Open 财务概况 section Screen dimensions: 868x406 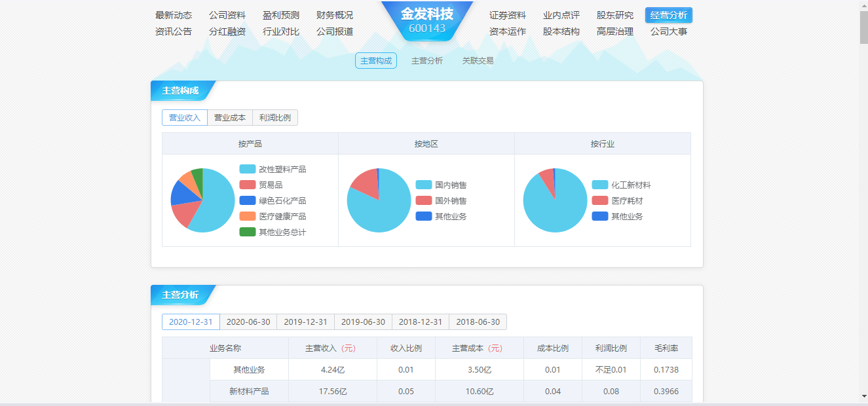point(335,15)
